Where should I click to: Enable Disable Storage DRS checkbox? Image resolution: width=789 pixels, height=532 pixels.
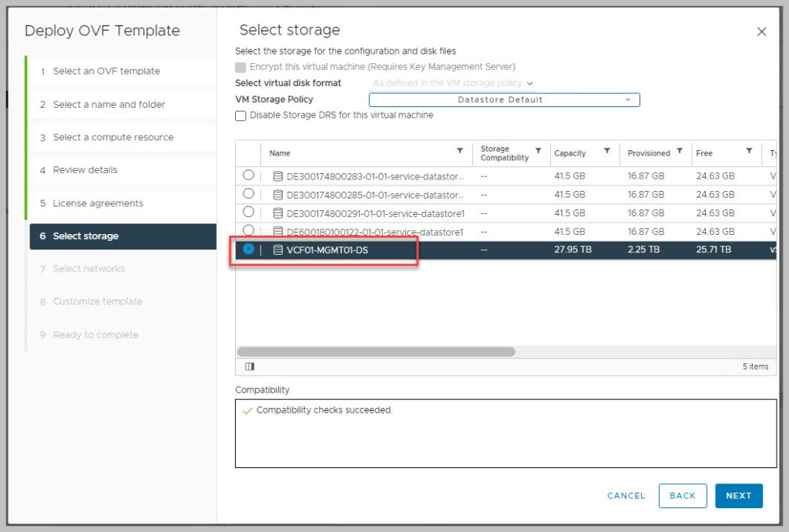coord(241,115)
